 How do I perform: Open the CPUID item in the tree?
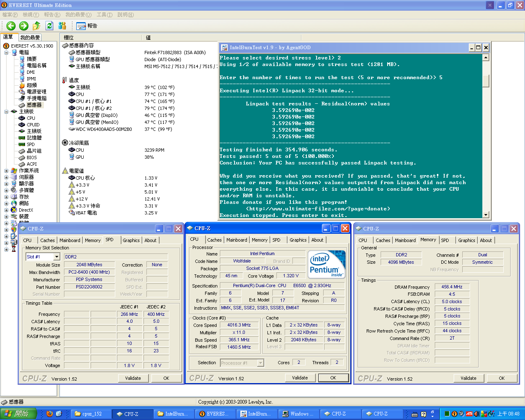click(x=33, y=125)
